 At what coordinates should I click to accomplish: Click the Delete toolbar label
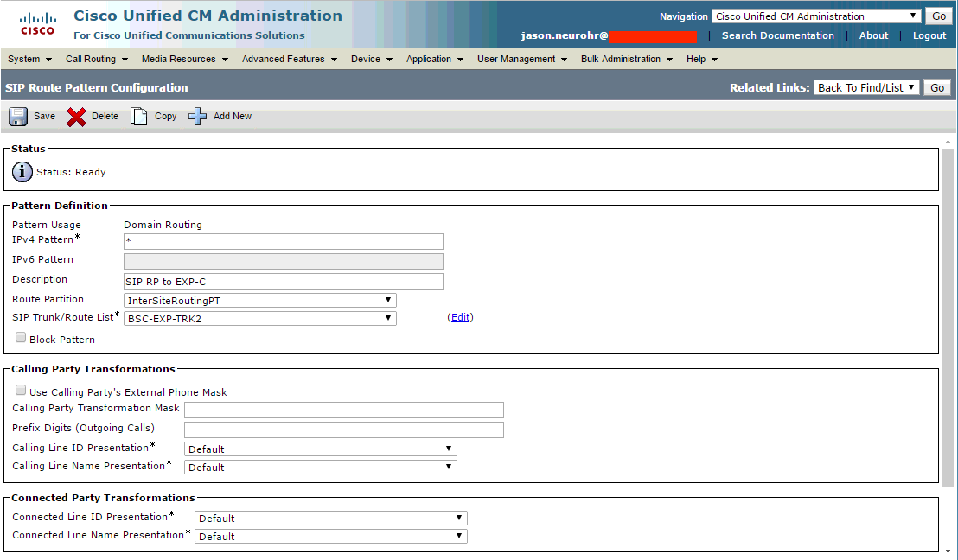[x=105, y=116]
